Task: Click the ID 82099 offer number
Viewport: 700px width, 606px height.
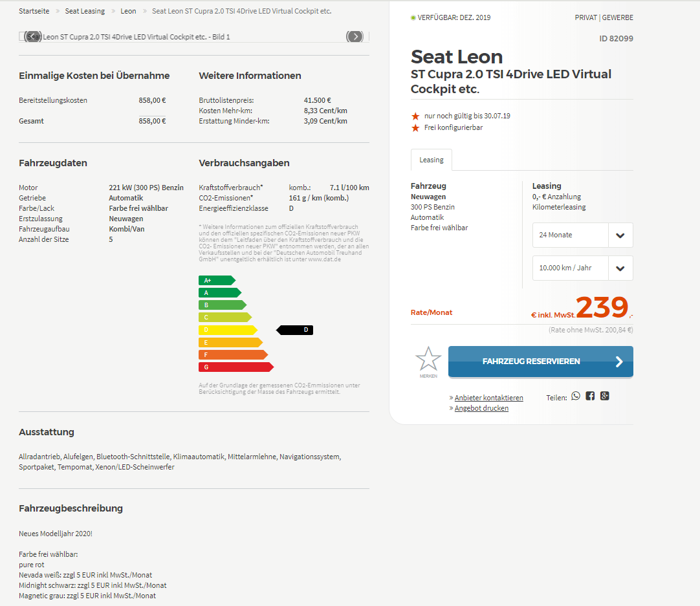Action: tap(616, 38)
